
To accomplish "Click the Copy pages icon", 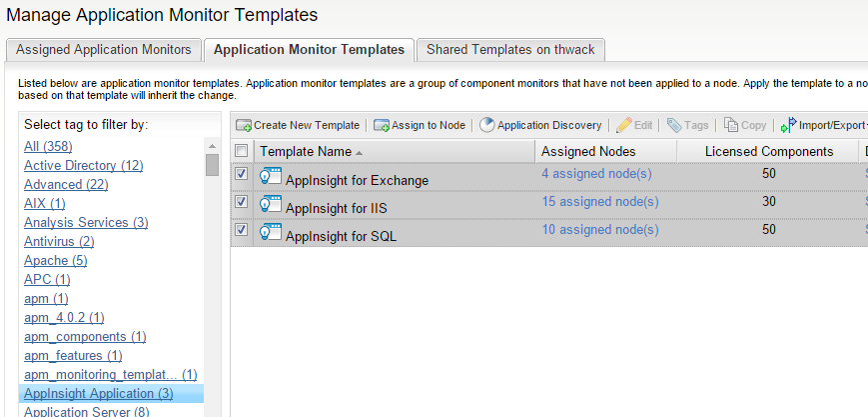I will coord(731,125).
